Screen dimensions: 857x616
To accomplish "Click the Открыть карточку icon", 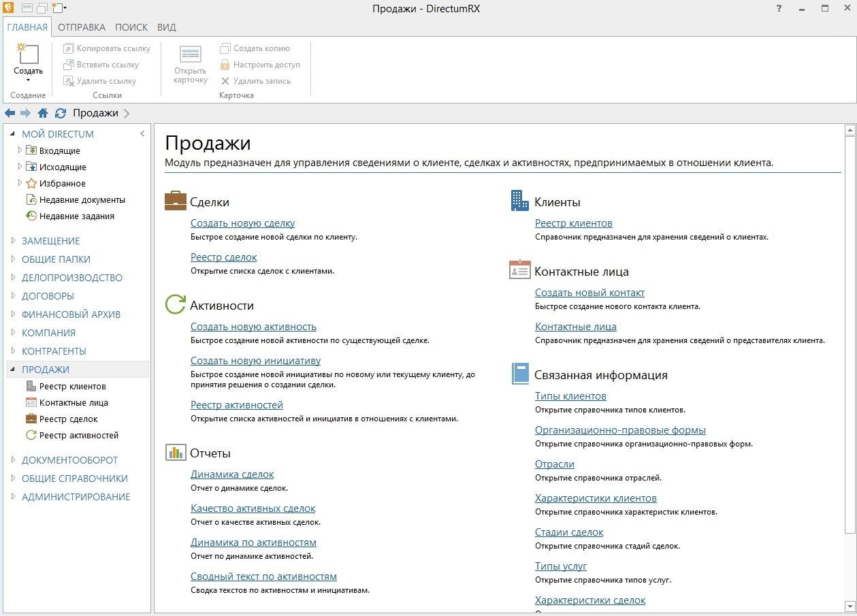I will point(191,54).
